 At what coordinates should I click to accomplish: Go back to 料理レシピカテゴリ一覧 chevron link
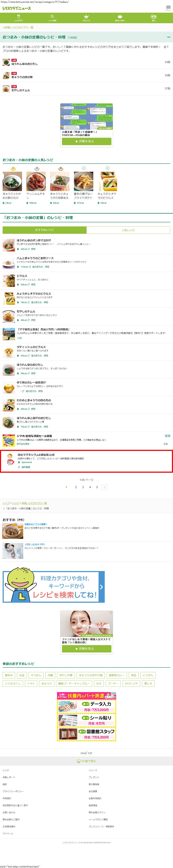point(18,27)
